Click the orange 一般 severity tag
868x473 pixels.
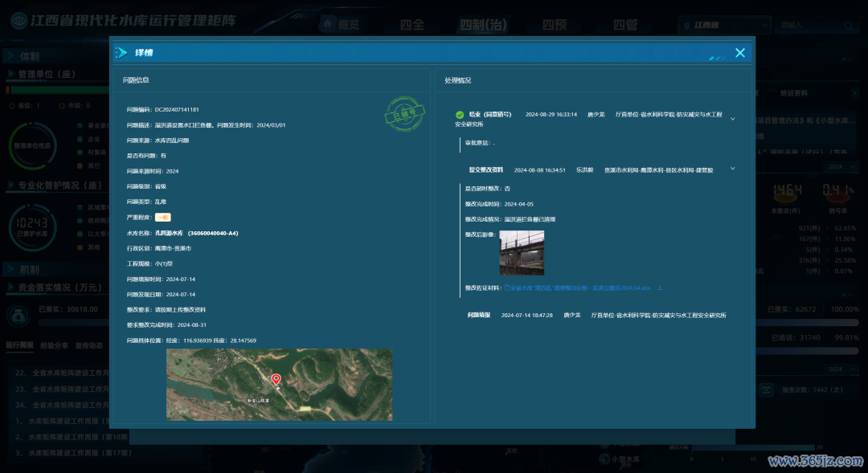162,218
